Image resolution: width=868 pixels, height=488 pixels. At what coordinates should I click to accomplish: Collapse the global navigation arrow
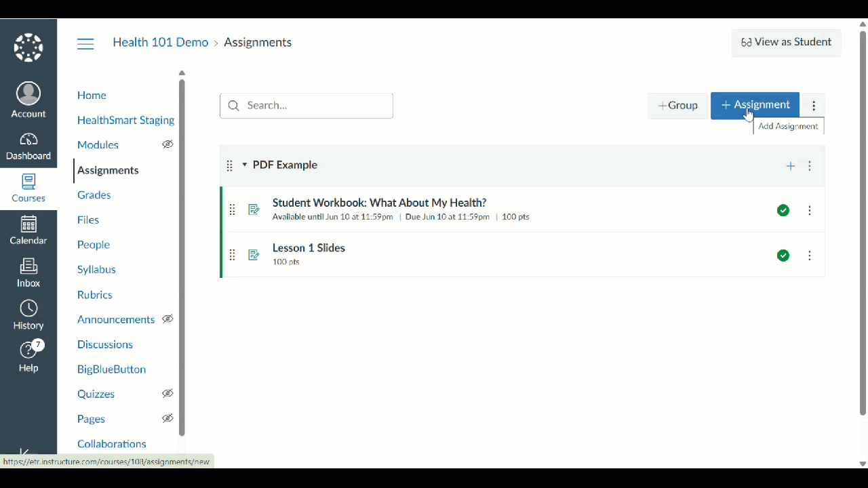(x=24, y=453)
